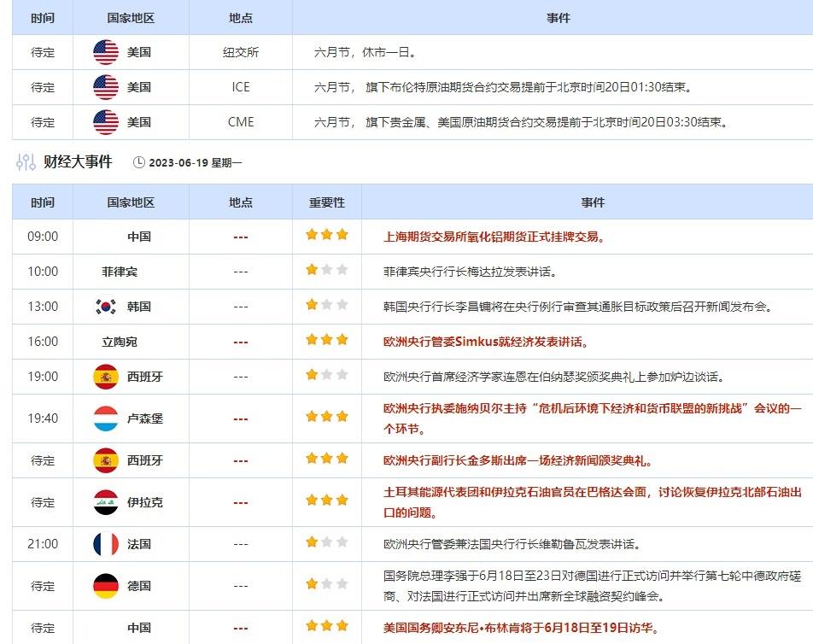The width and height of the screenshot is (813, 644).
Task: Click the US flag in the 纽交所 row
Action: pos(106,52)
